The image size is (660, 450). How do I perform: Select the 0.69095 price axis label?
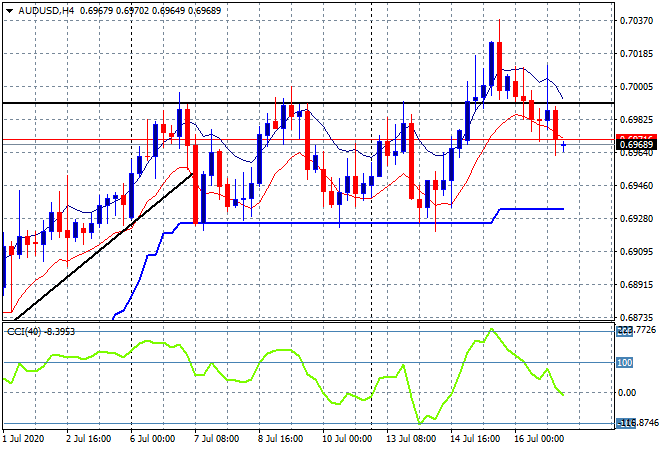(636, 252)
